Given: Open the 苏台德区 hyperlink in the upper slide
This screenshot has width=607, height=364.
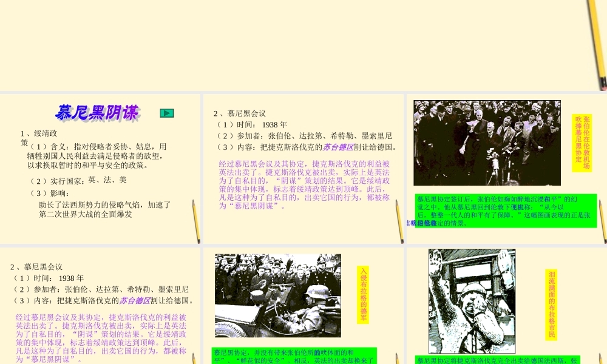Looking at the screenshot, I should tap(338, 147).
